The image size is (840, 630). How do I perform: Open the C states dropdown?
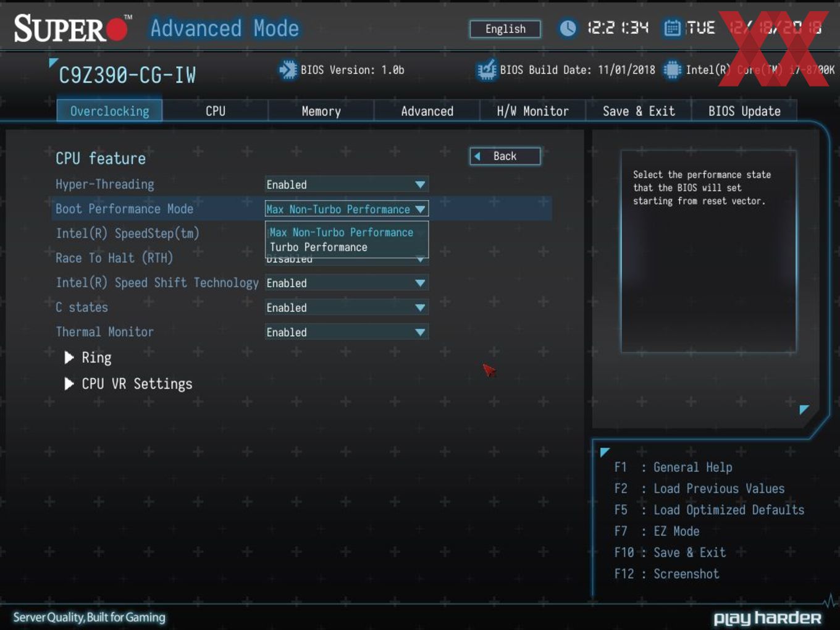pos(346,308)
